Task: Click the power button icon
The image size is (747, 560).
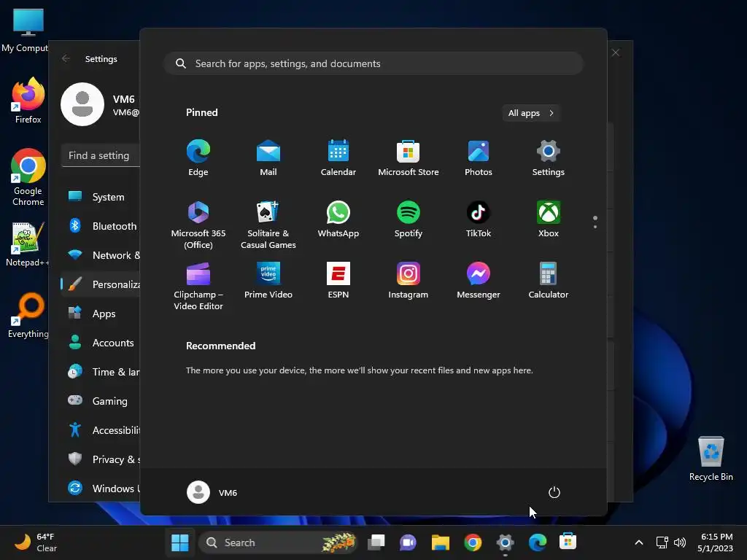Action: 554,492
